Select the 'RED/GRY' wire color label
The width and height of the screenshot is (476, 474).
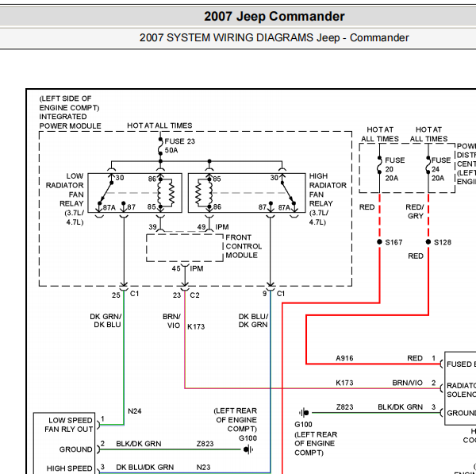pos(415,211)
